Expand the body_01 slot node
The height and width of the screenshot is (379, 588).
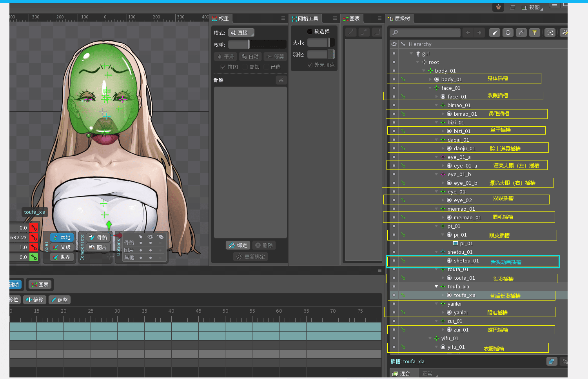430,79
